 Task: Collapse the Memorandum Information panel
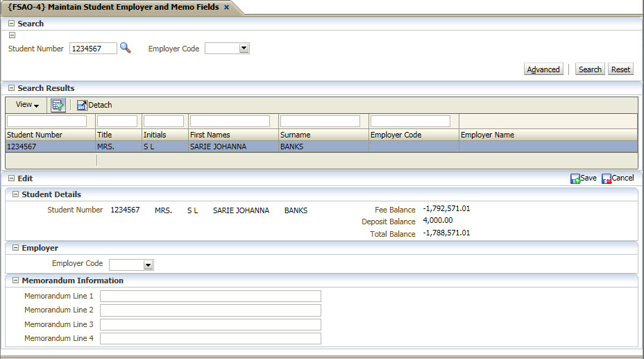point(15,281)
